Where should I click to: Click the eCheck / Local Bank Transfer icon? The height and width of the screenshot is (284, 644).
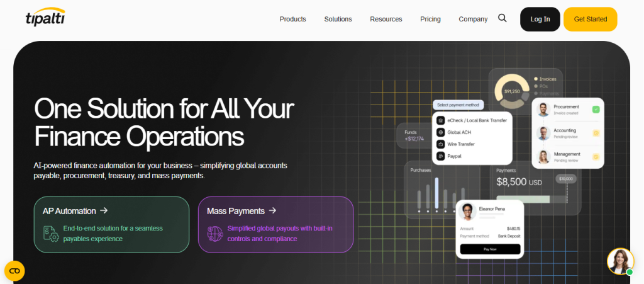441,120
